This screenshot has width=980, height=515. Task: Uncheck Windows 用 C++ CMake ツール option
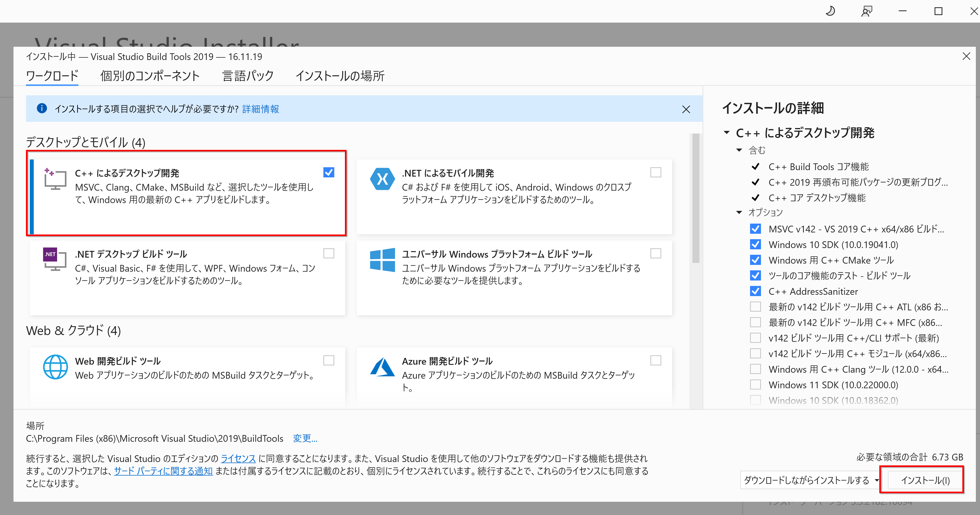click(x=755, y=260)
